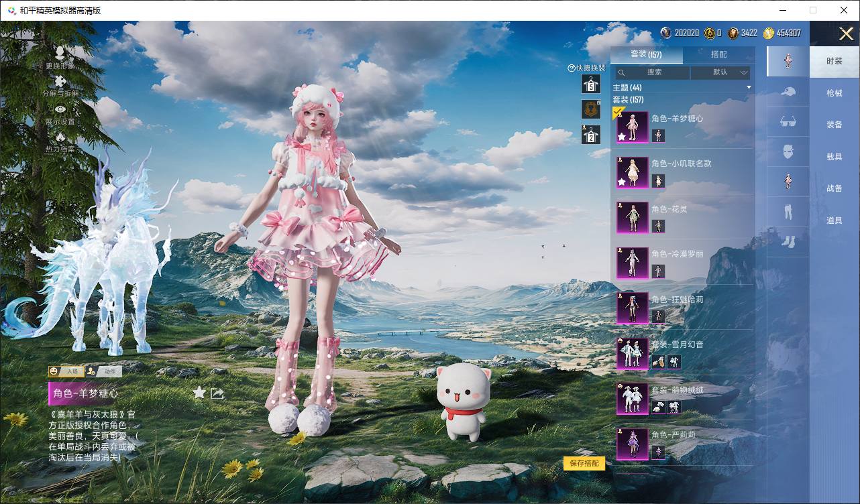Viewport: 860px width, 504px height.
Task: Close the wardrobe with the X button
Action: (x=846, y=34)
